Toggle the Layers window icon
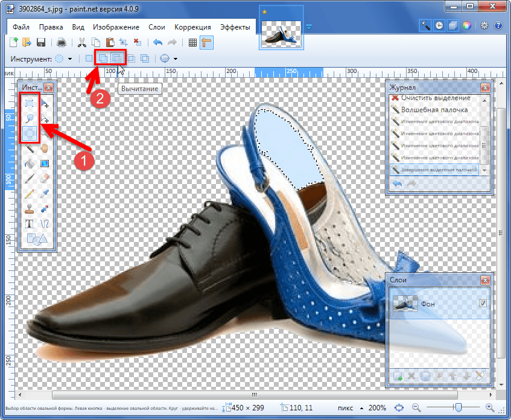This screenshot has height=420, width=511. click(x=453, y=25)
